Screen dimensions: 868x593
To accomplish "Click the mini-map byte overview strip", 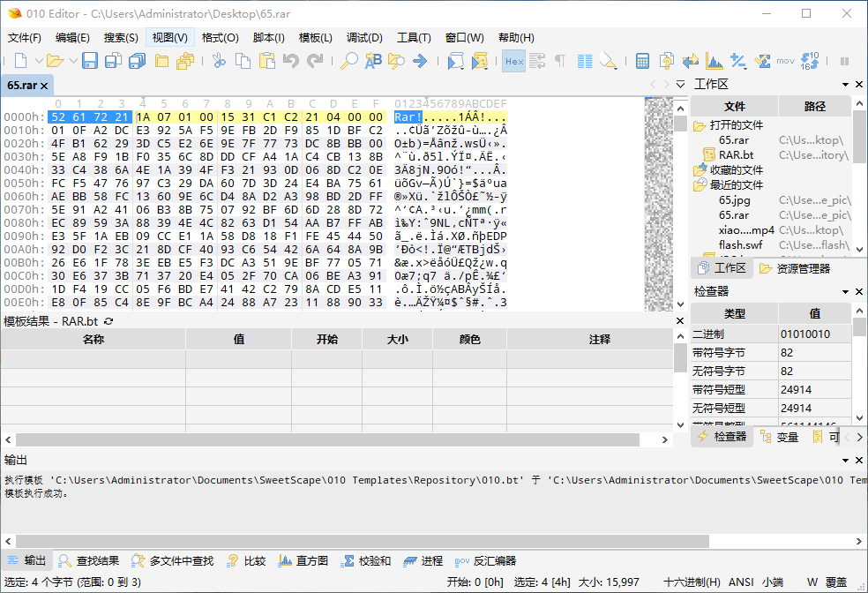I will 659,204.
